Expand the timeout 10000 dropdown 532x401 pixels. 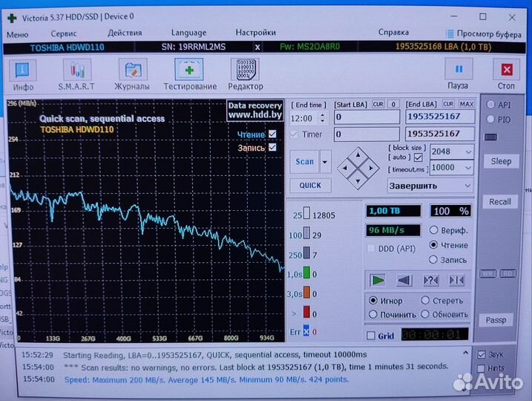point(467,168)
